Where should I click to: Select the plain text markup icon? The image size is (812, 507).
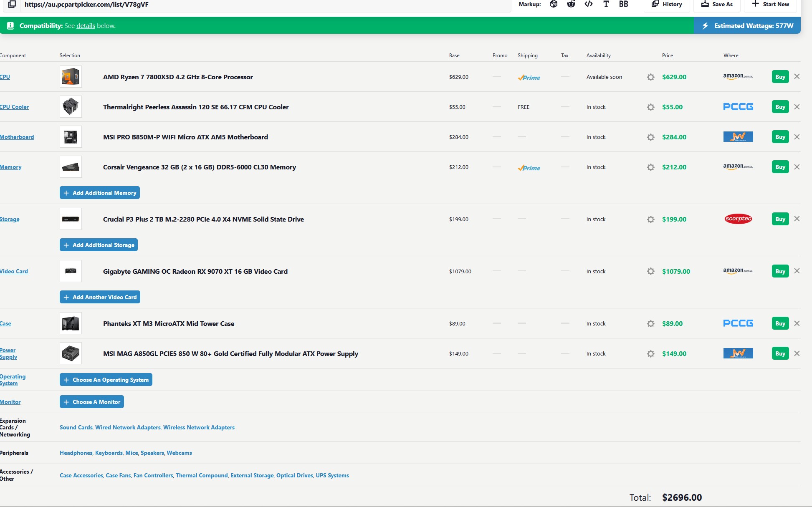pos(606,4)
